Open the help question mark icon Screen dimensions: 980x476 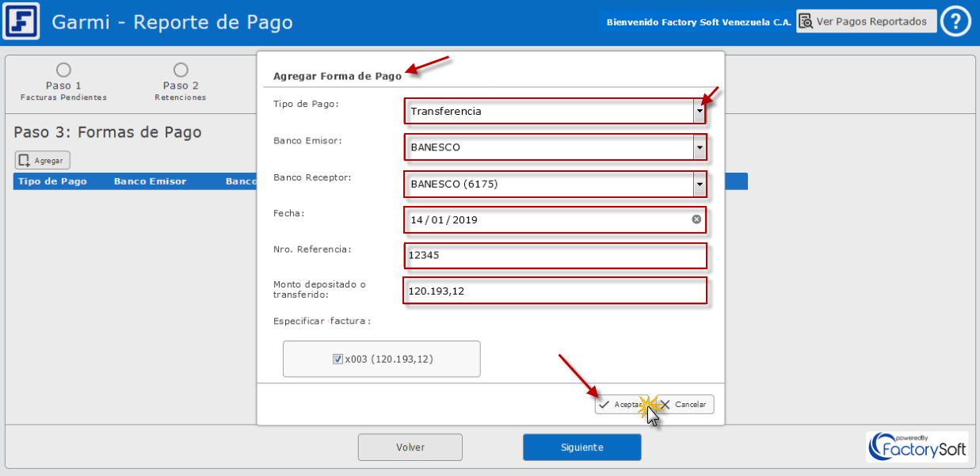pos(955,21)
